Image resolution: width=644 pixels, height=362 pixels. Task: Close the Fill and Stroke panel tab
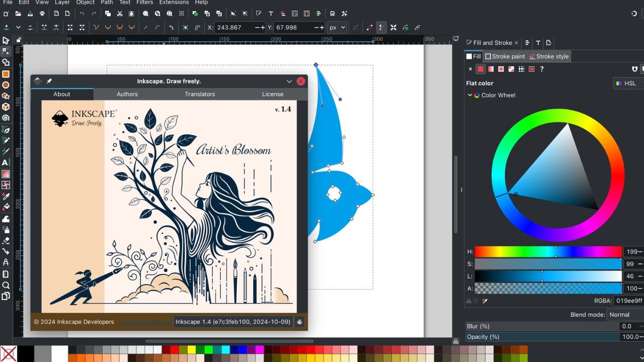click(516, 43)
